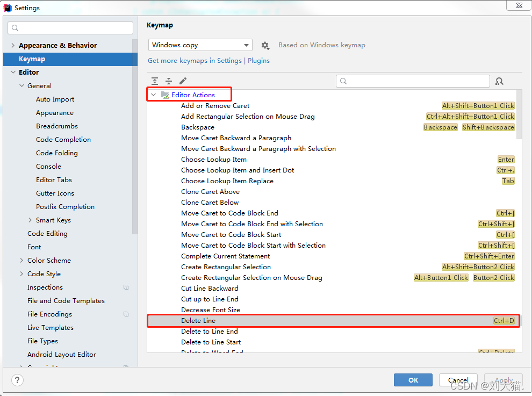Select Keymap in the settings tree
The height and width of the screenshot is (396, 532).
click(70, 59)
